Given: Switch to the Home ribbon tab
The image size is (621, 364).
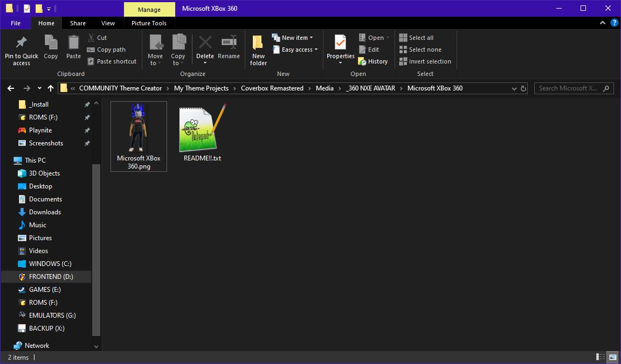Looking at the screenshot, I should click(x=46, y=23).
